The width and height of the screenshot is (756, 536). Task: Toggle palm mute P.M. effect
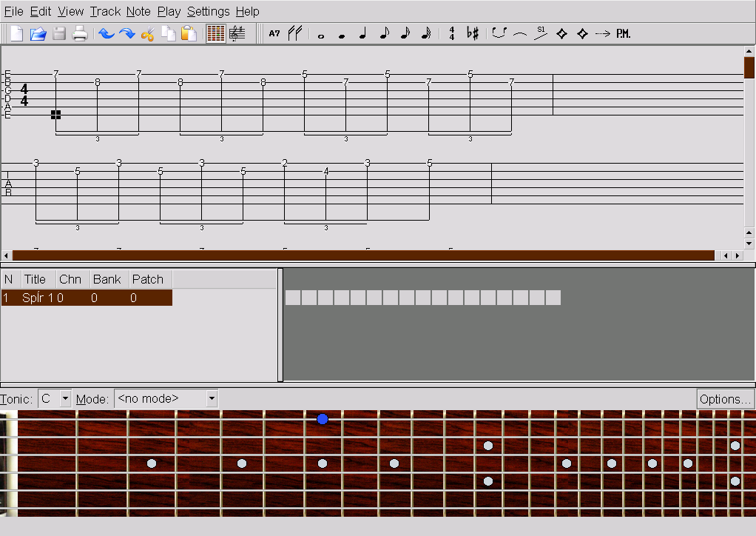(624, 33)
